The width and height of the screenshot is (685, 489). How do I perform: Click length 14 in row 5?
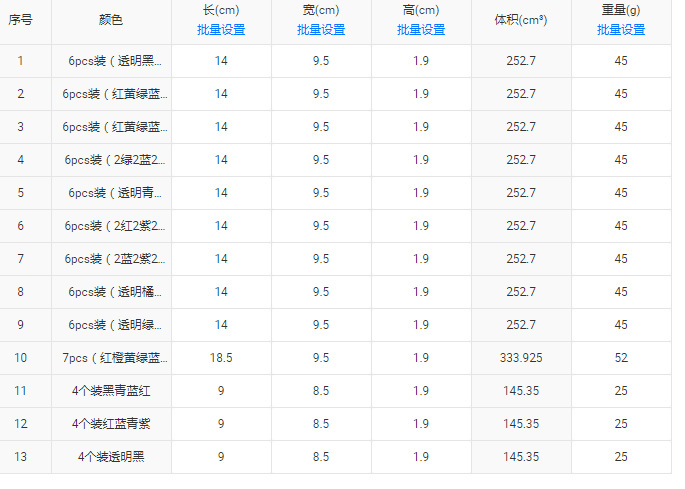pos(221,193)
